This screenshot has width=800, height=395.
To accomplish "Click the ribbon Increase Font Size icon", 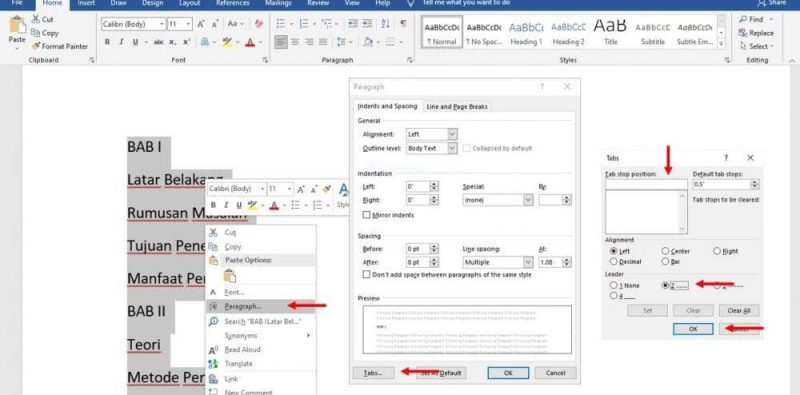I will point(201,24).
